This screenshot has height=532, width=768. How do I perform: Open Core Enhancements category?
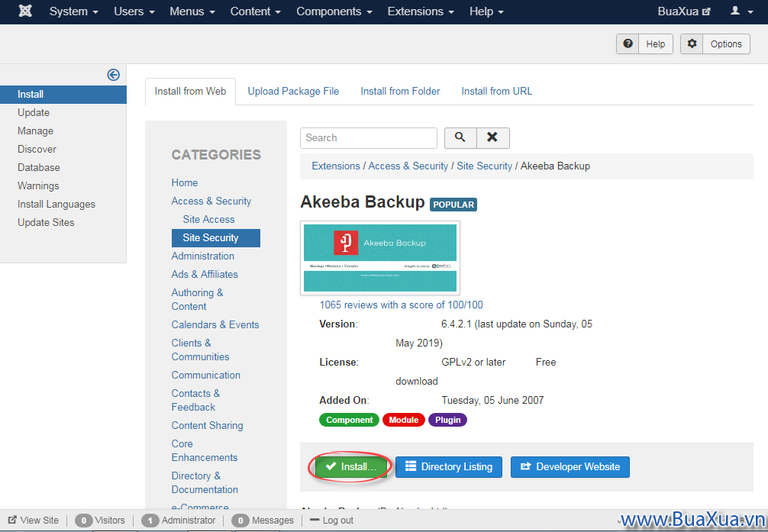pyautogui.click(x=205, y=450)
